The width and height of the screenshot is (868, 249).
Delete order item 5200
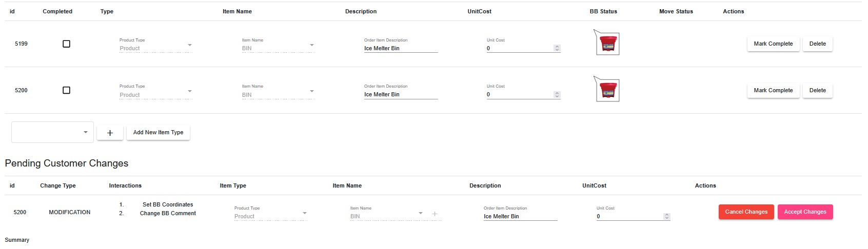coord(817,90)
